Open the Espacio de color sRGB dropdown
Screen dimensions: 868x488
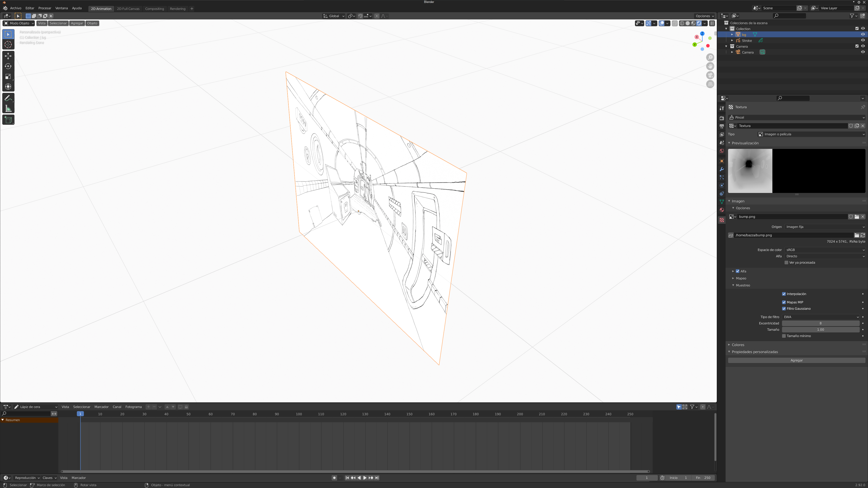pos(825,250)
